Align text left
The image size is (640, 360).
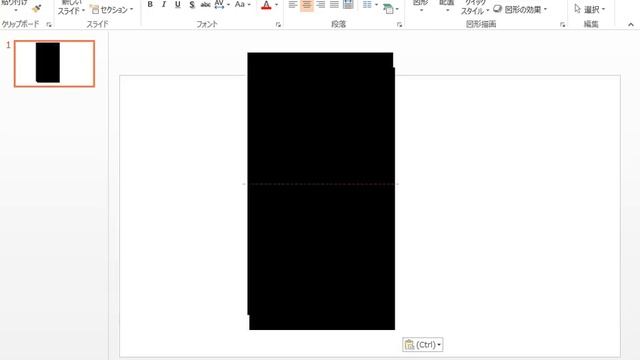[x=293, y=5]
